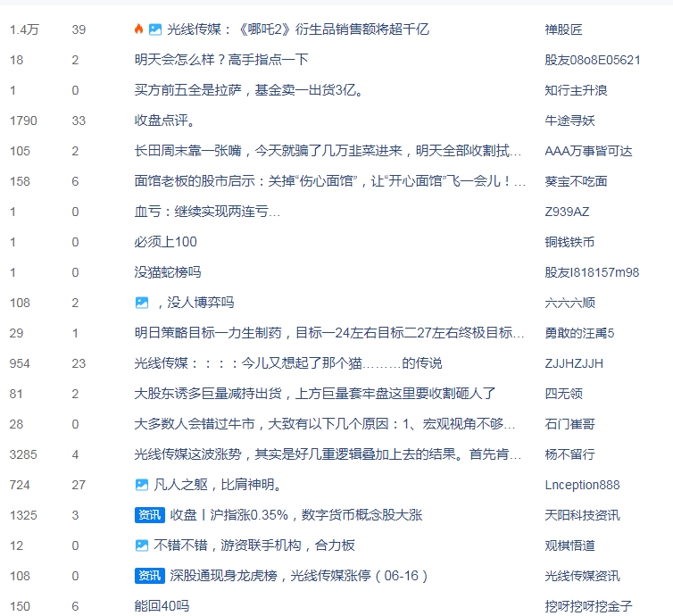
Task: Click the 954 read count
Action: (x=20, y=363)
